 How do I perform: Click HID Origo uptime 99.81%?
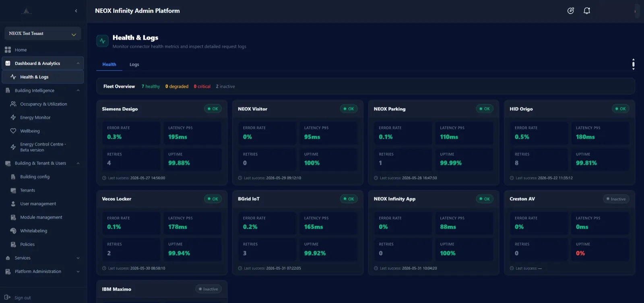click(x=586, y=163)
